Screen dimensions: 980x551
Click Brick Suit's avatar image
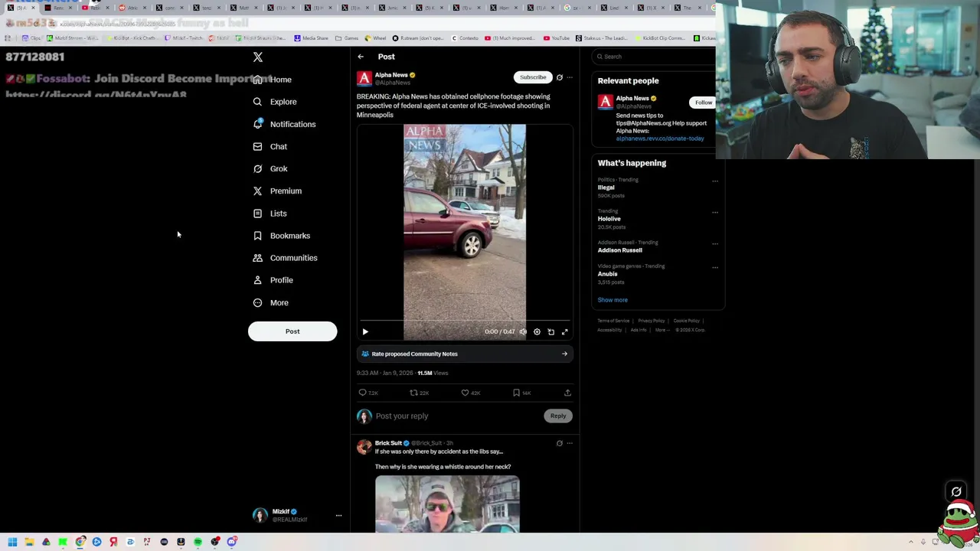point(364,446)
